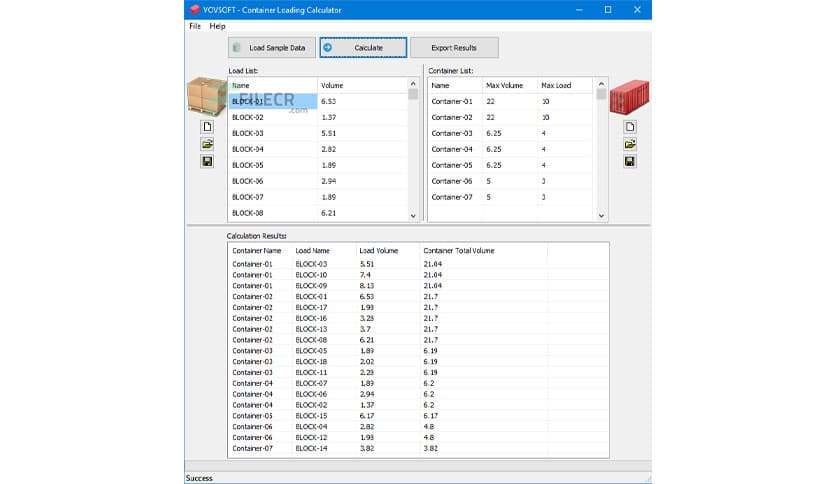
Task: Click the Export Results button
Action: tap(454, 47)
